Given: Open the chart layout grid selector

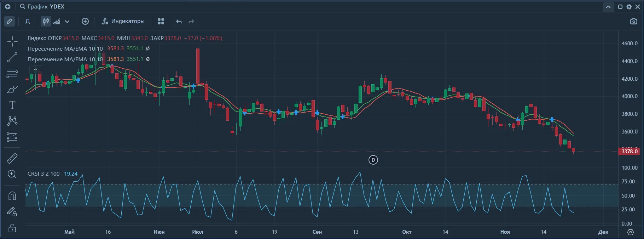Looking at the screenshot, I should 161,21.
